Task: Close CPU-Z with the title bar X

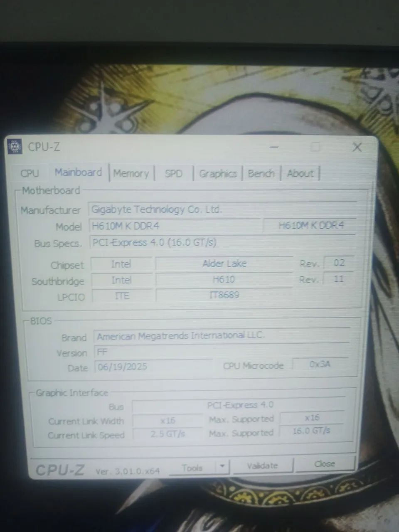Action: (357, 147)
